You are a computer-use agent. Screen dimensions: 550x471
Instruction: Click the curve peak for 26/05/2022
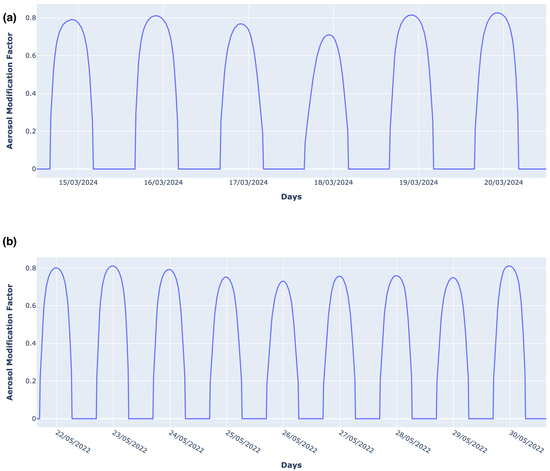pyautogui.click(x=283, y=281)
